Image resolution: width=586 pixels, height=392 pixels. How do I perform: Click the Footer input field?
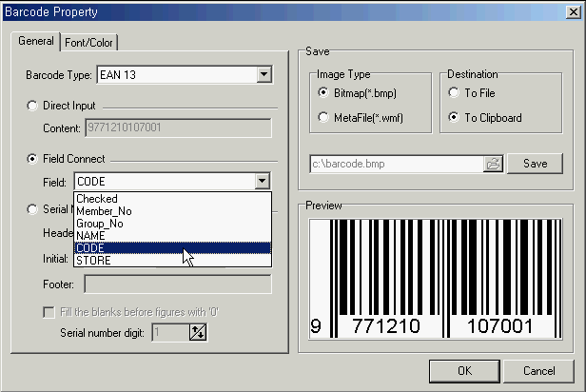tap(178, 284)
